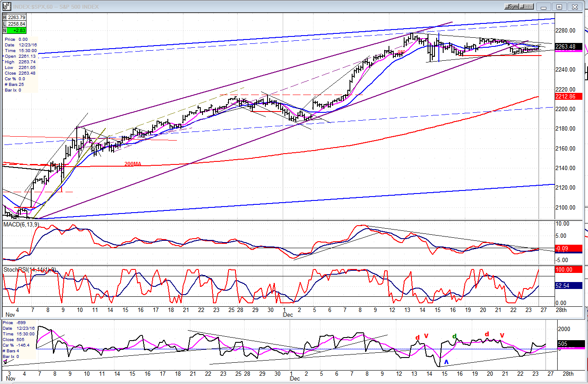Close the S&P 500 INDEX chart window
588x384 pixels.
(x=575, y=7)
